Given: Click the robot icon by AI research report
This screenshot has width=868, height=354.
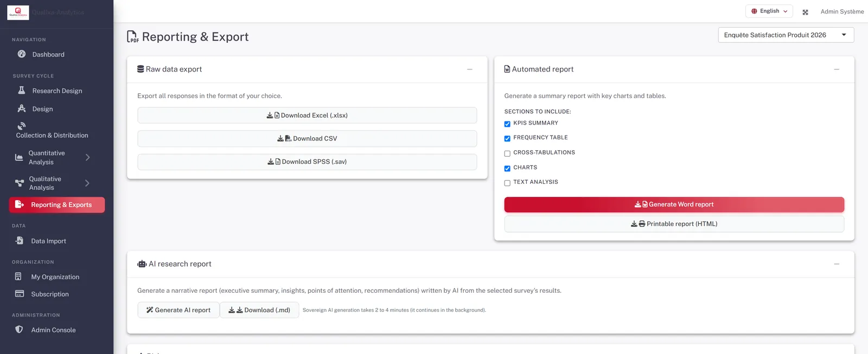Looking at the screenshot, I should click(142, 264).
